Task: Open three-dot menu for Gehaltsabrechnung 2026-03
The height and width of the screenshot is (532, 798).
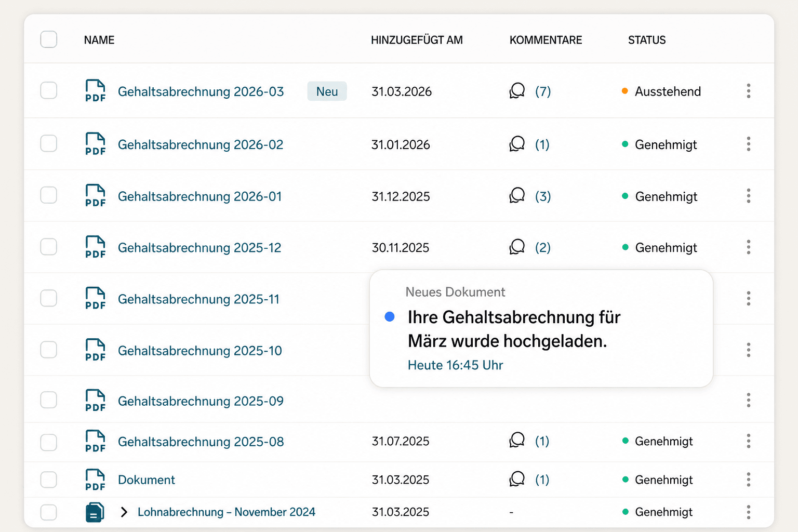Action: [749, 91]
